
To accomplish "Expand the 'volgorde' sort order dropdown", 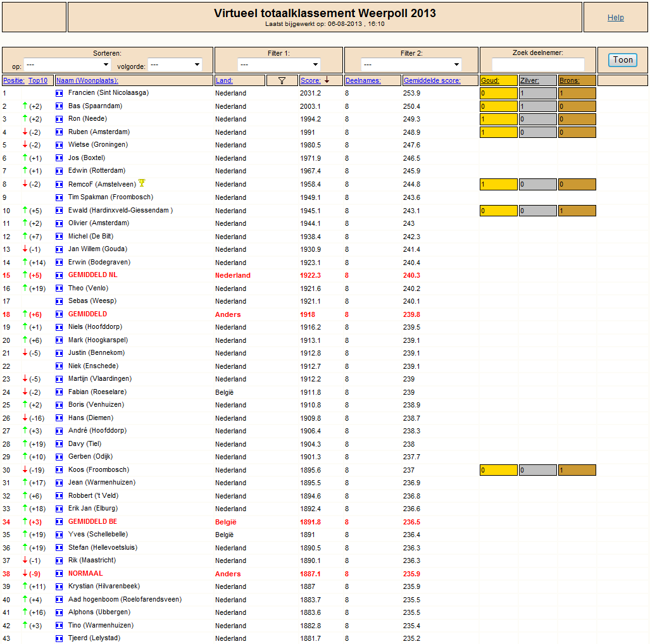I will 175,65.
